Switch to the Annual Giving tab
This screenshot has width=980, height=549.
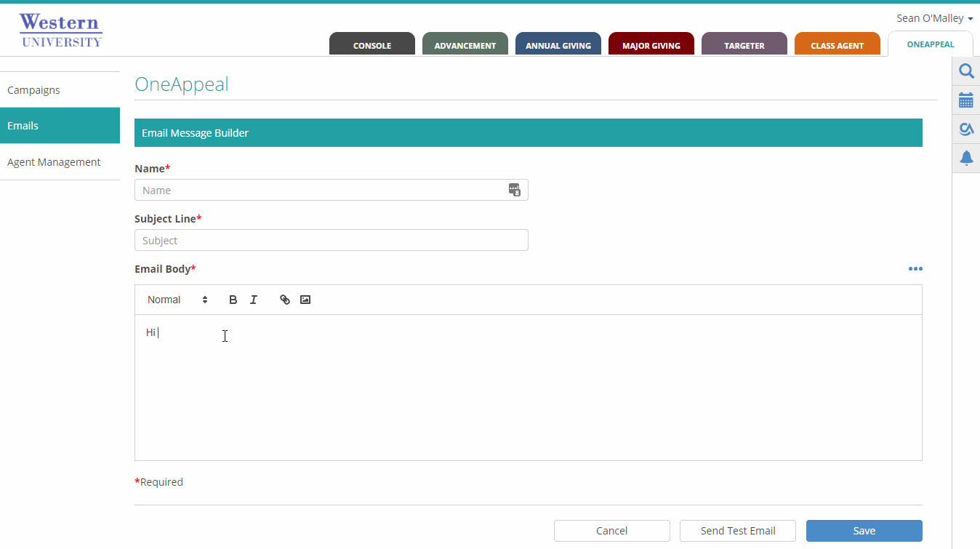coord(558,44)
